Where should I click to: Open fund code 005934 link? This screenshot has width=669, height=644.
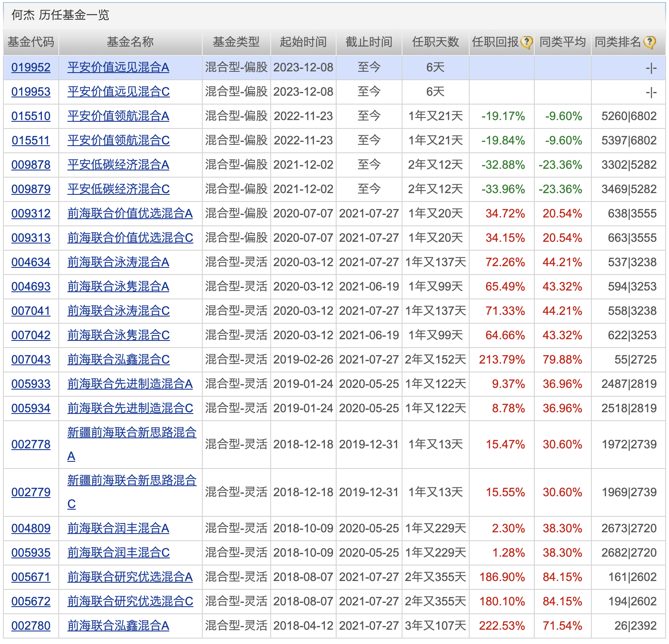pos(31,408)
